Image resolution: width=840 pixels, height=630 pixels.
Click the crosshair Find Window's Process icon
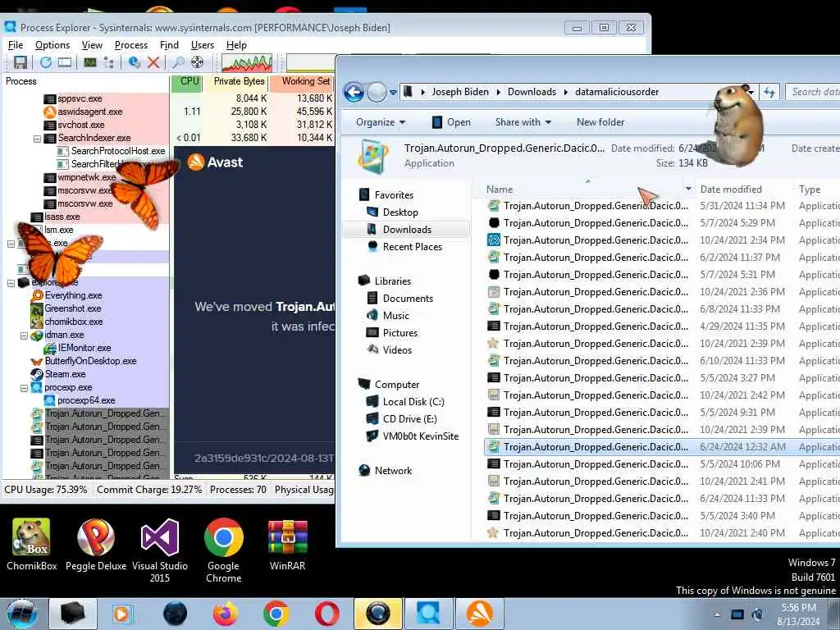(197, 62)
